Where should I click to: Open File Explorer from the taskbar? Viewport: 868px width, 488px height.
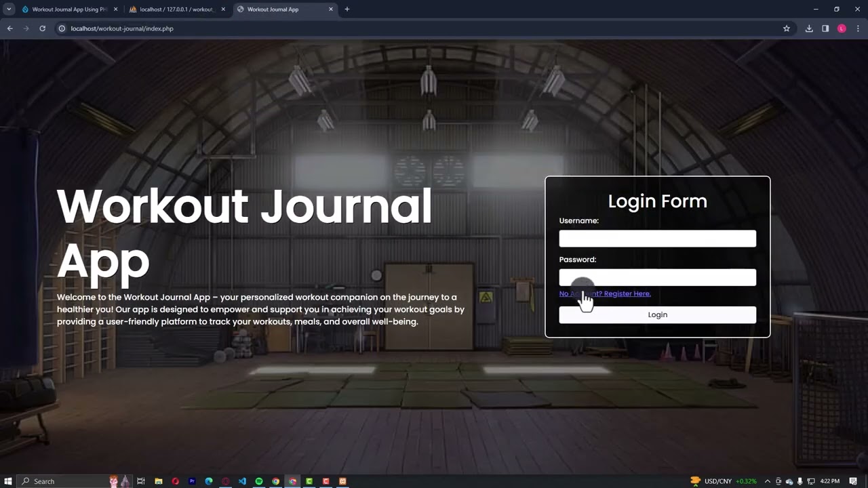click(x=159, y=481)
